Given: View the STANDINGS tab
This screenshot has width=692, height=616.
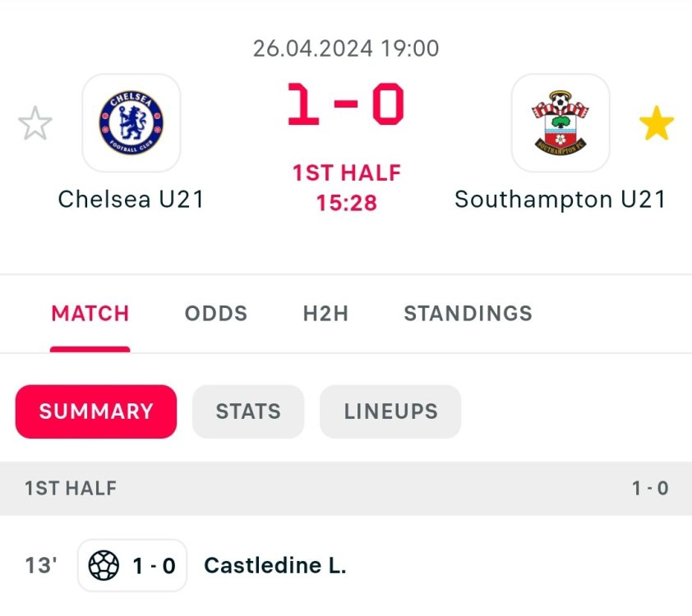Looking at the screenshot, I should point(468,313).
